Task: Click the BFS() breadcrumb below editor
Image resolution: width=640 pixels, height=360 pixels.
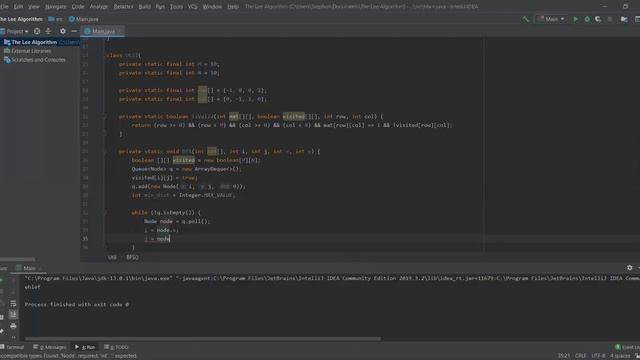Action: click(x=132, y=257)
